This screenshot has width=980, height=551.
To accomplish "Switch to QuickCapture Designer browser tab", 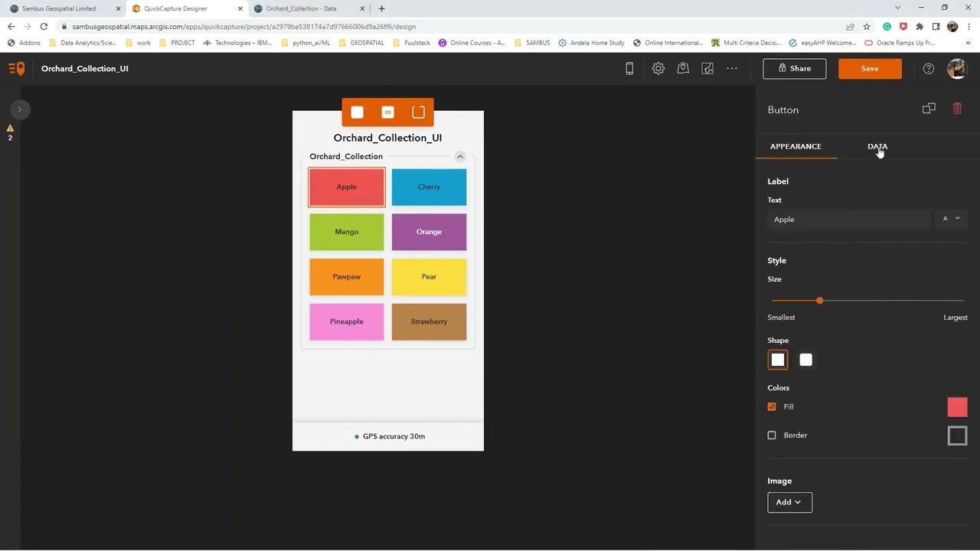I will click(x=186, y=8).
